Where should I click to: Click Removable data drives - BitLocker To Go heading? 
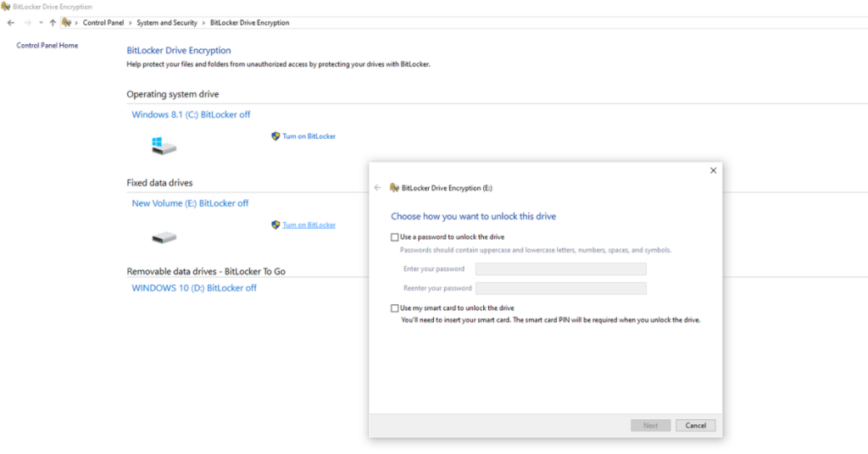(206, 272)
